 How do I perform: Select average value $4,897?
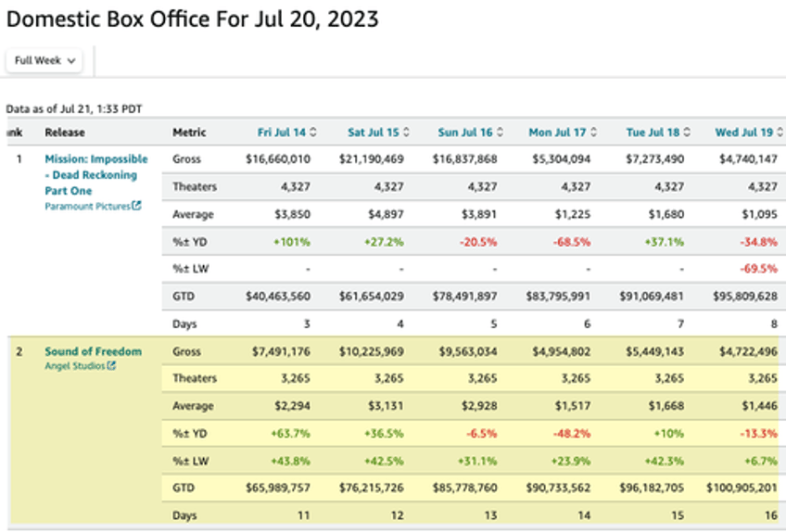click(x=386, y=215)
